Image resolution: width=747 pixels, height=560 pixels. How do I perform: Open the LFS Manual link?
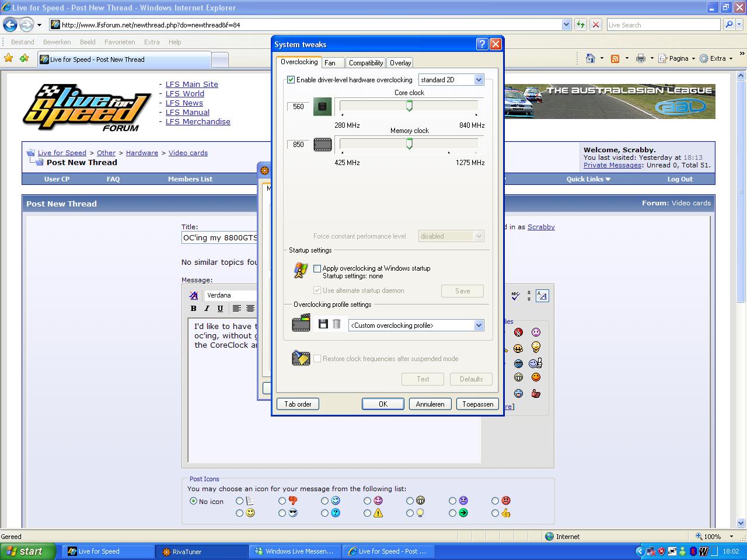point(187,113)
